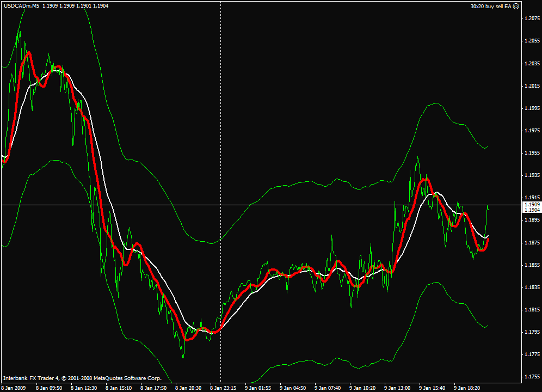Viewport: 542px width, 392px height.
Task: Click the 1.2055 price axis label
Action: pos(532,41)
